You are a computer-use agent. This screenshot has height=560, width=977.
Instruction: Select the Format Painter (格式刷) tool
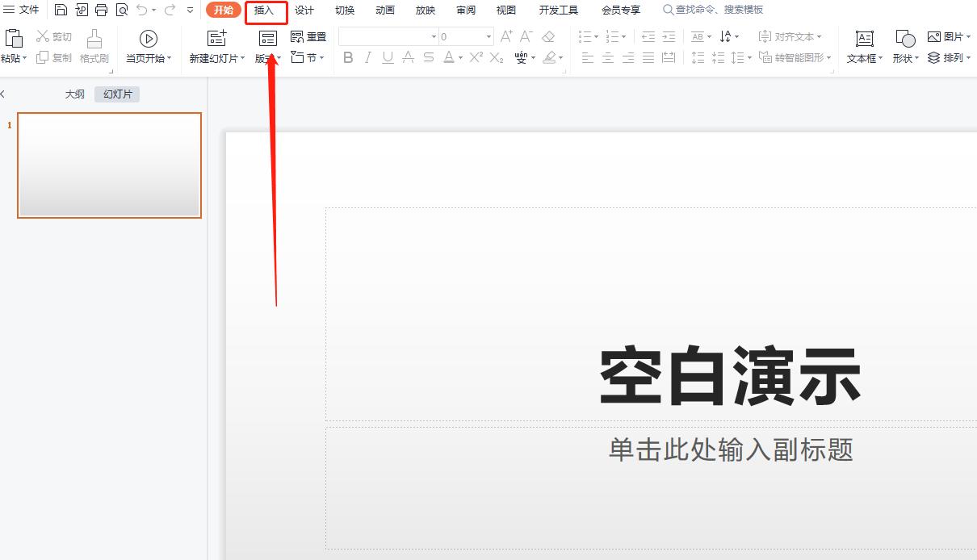[94, 44]
